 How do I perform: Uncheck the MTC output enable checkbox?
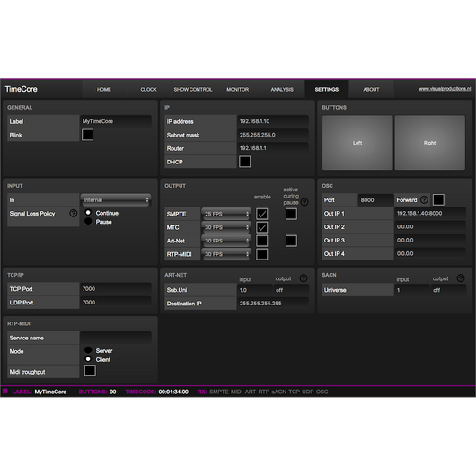point(262,227)
